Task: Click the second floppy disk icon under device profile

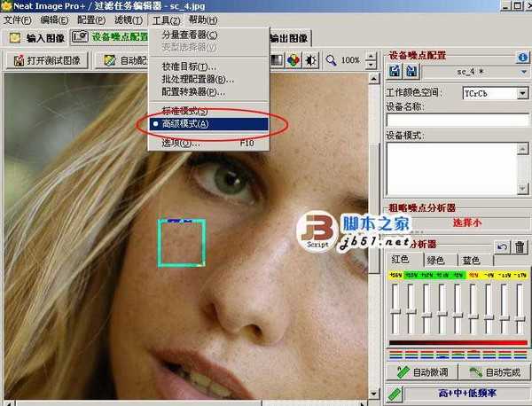Action: click(410, 70)
